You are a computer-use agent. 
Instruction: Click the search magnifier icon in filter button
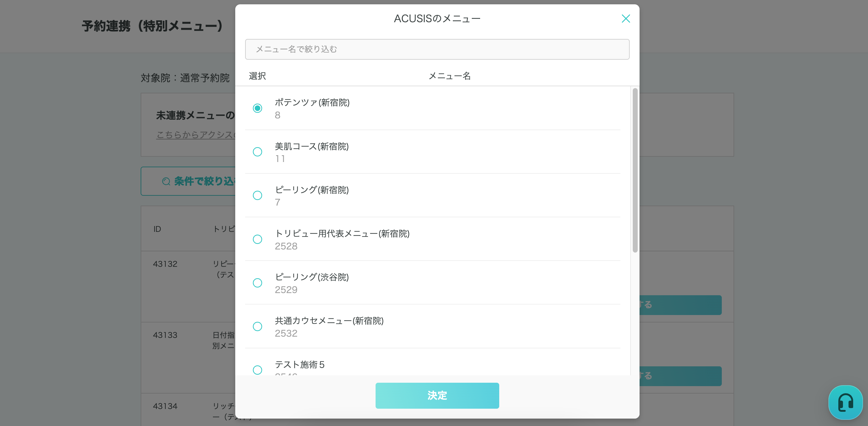(166, 182)
